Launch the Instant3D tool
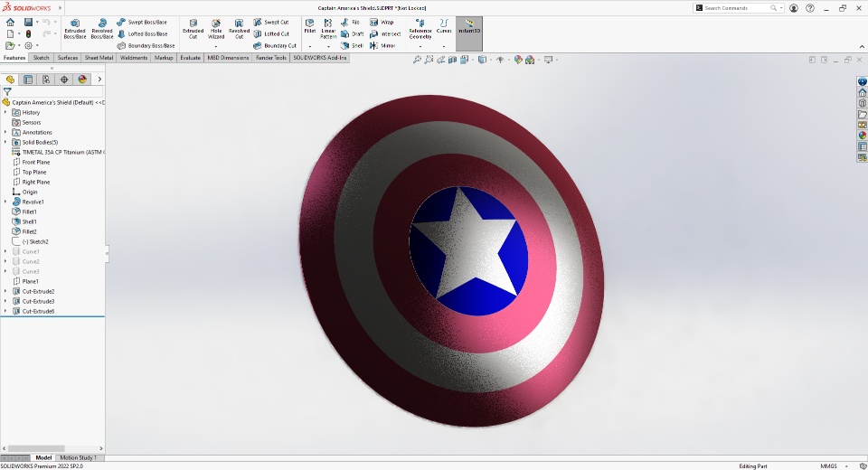868x470 pixels. [x=469, y=28]
